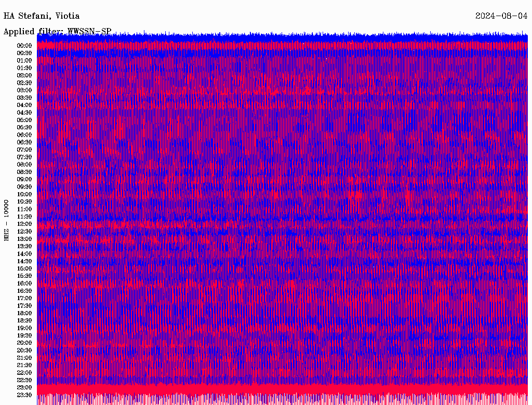Click the vertical axis label 'HHZ - 10000'
Viewport: 532px width, 405px height.
pos(6,220)
